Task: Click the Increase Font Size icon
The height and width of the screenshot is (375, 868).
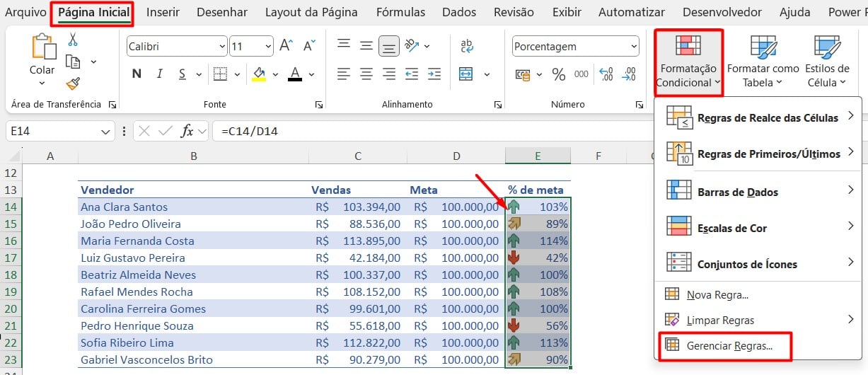Action: click(x=286, y=46)
